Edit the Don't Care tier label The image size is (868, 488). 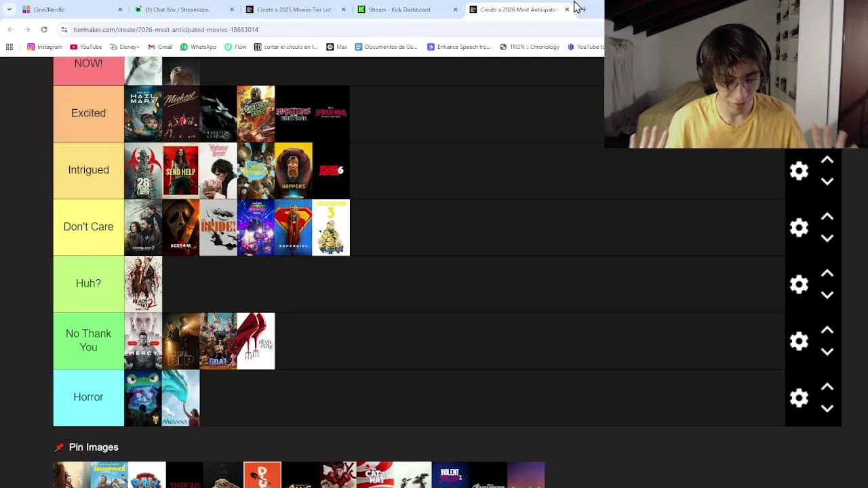click(88, 227)
